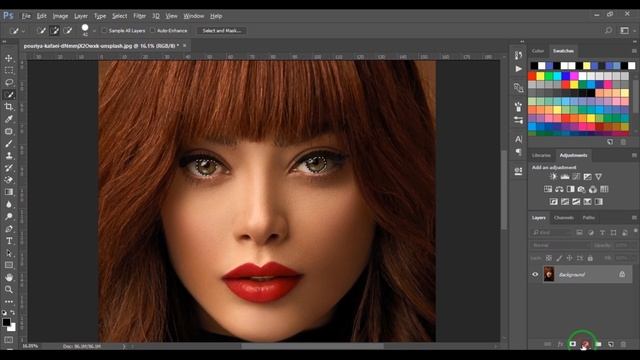Image resolution: width=640 pixels, height=360 pixels.
Task: Open the Image menu
Action: click(60, 16)
